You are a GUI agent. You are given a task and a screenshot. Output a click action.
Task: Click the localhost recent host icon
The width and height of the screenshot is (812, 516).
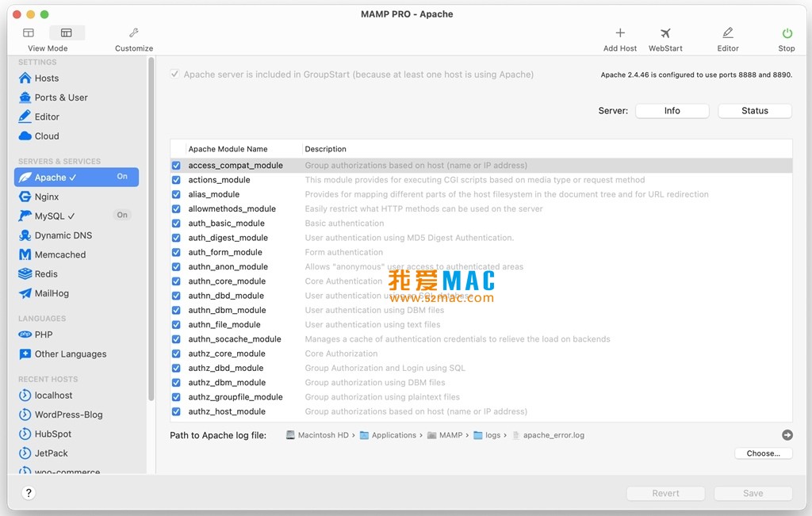25,396
